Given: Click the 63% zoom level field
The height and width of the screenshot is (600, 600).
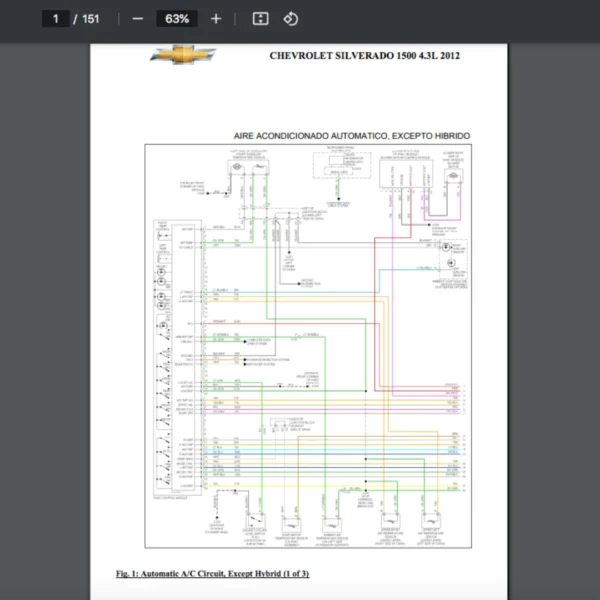Looking at the screenshot, I should pos(177,19).
